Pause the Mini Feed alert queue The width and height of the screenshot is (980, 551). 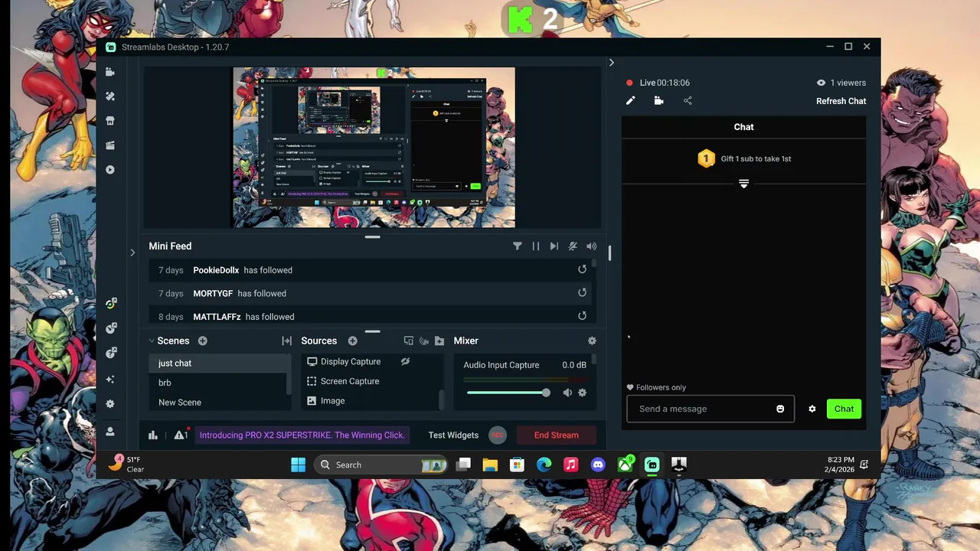coord(536,246)
